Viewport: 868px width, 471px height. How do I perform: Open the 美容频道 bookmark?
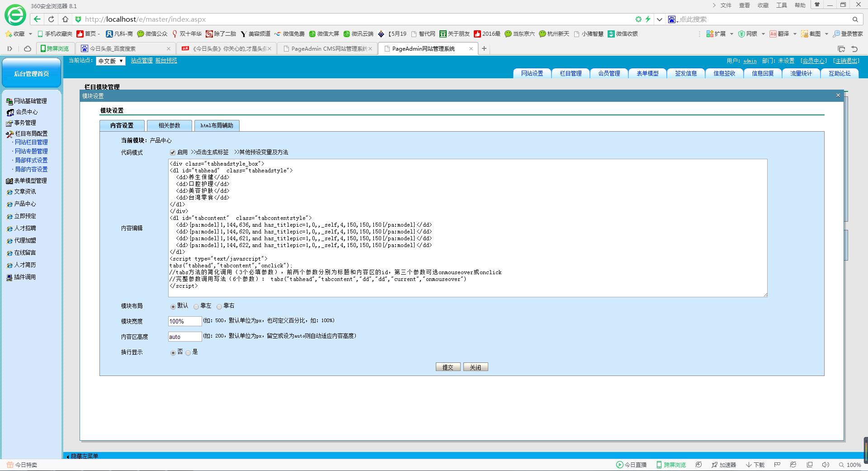point(255,33)
